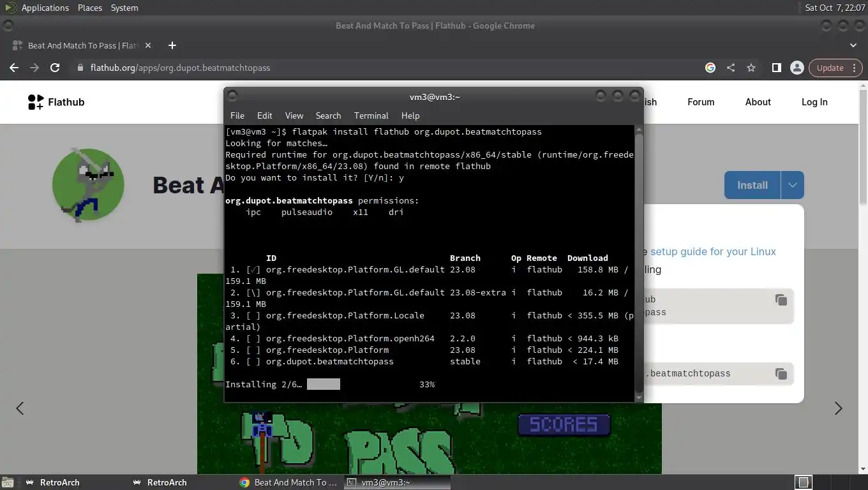This screenshot has height=490, width=868.
Task: Click the site security lock icon
Action: pos(80,68)
